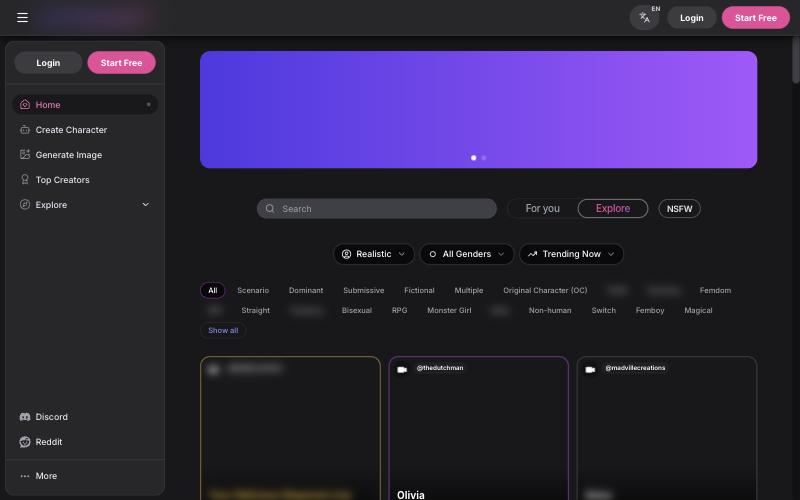Select the Magical tag
The width and height of the screenshot is (800, 500).
pyautogui.click(x=698, y=310)
